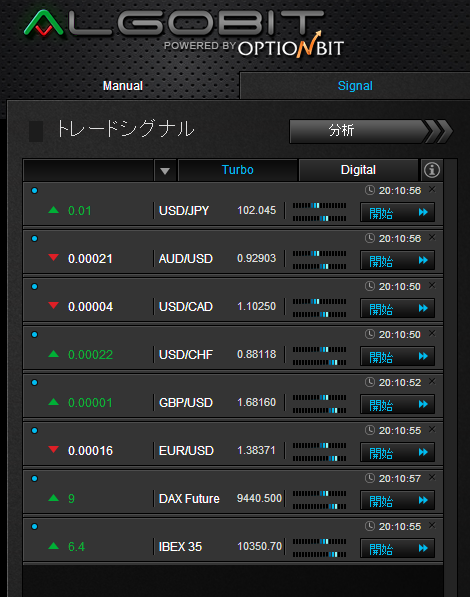
Task: Dismiss the USD/JPY signal row
Action: pos(432,189)
